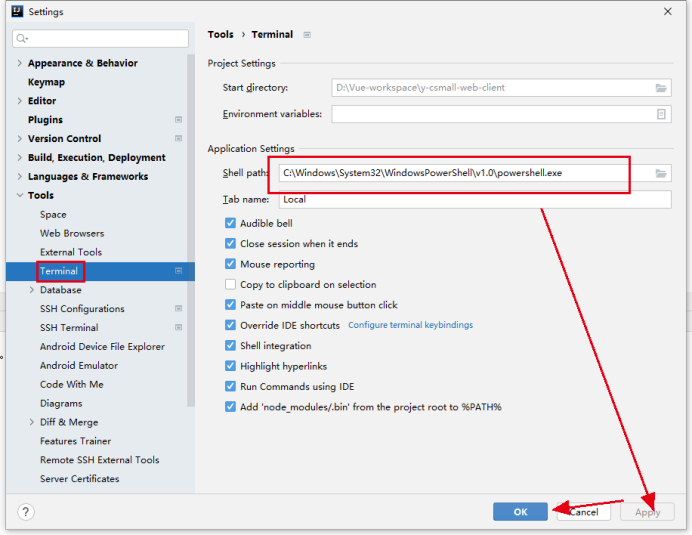Click the Shell path folder browse icon
The height and width of the screenshot is (535, 692).
661,173
